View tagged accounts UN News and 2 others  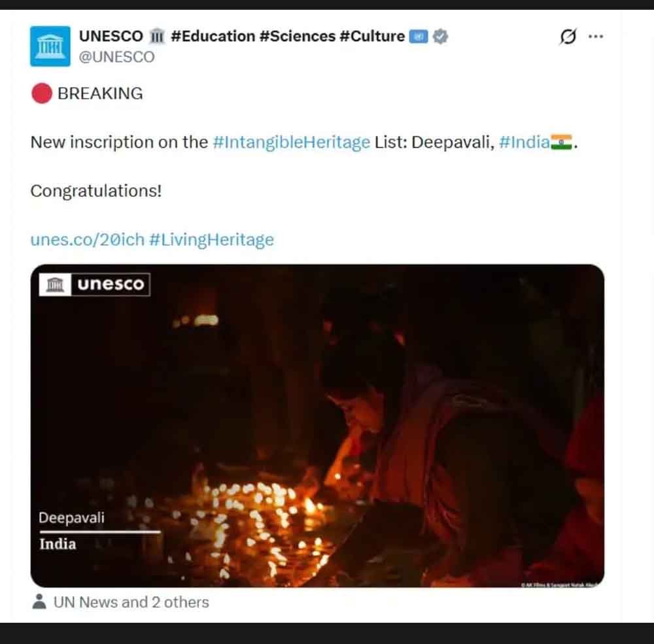point(131,602)
